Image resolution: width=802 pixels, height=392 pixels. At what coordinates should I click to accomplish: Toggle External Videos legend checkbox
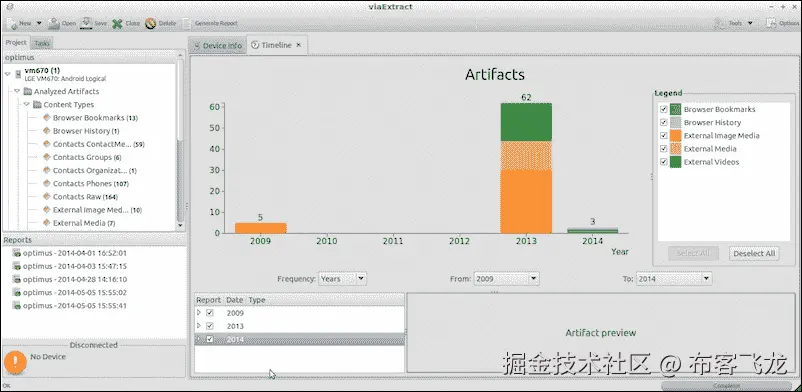pos(663,162)
